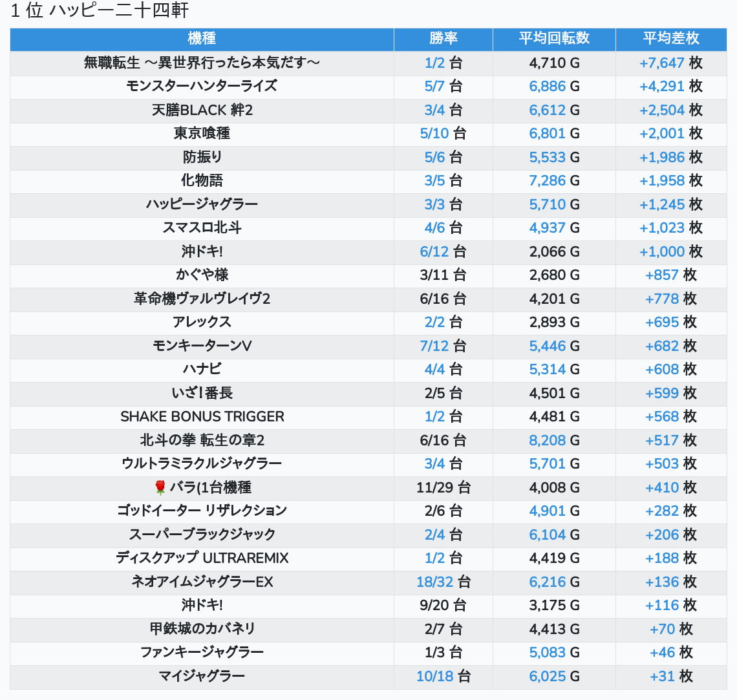Click the 平均差枚 column header
The image size is (737, 700).
point(670,39)
